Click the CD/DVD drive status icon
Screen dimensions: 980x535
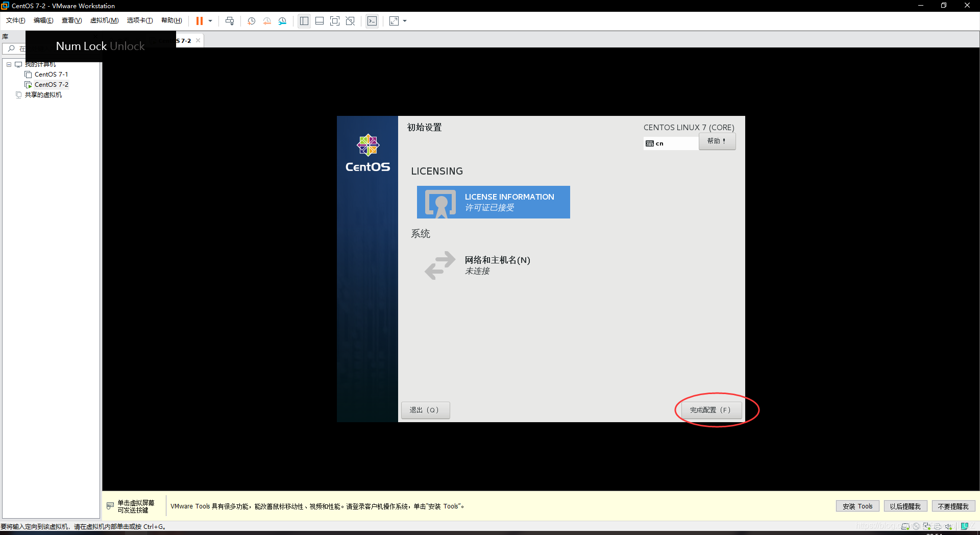[x=916, y=526]
